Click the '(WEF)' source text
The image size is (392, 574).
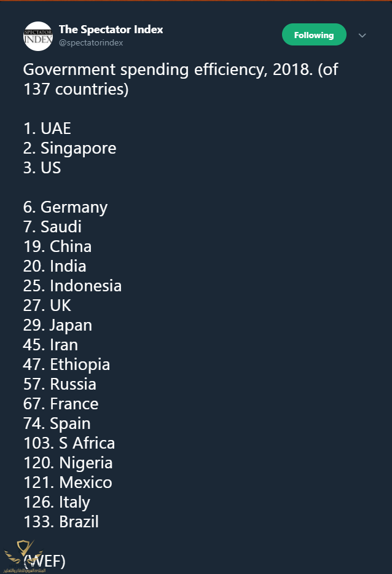[44, 561]
